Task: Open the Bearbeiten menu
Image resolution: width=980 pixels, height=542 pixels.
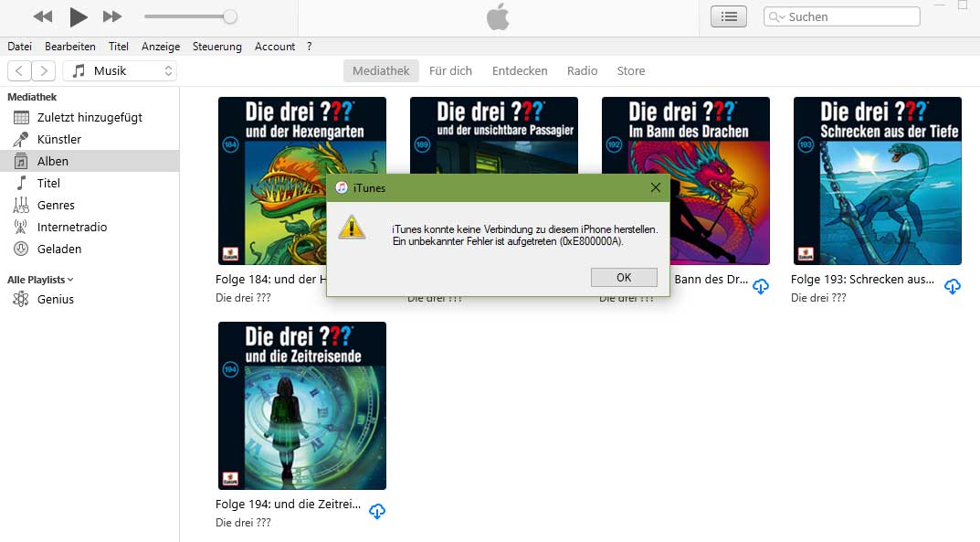Action: (x=70, y=47)
